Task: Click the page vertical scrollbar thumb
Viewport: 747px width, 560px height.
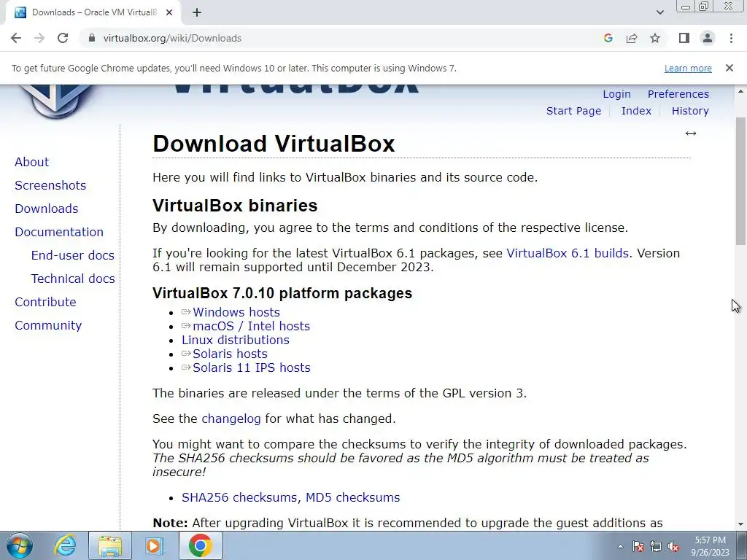Action: [x=741, y=181]
